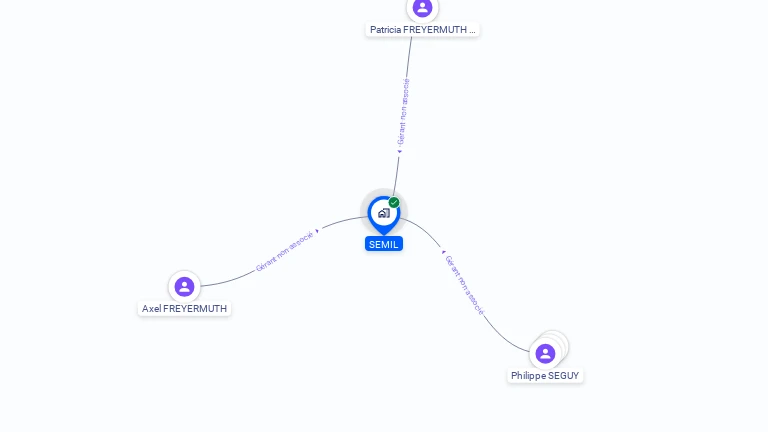Click 'Gérant non associé' label on Axel's edge
The width and height of the screenshot is (768, 432).
coord(284,252)
